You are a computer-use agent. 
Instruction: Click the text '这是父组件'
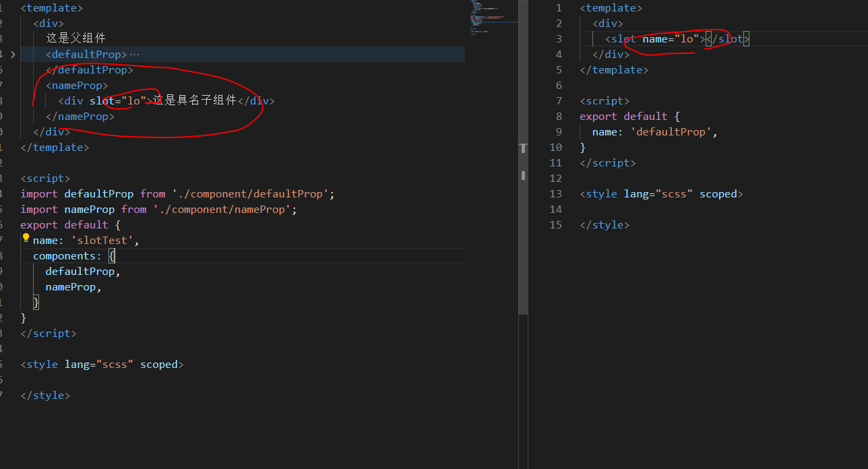75,38
